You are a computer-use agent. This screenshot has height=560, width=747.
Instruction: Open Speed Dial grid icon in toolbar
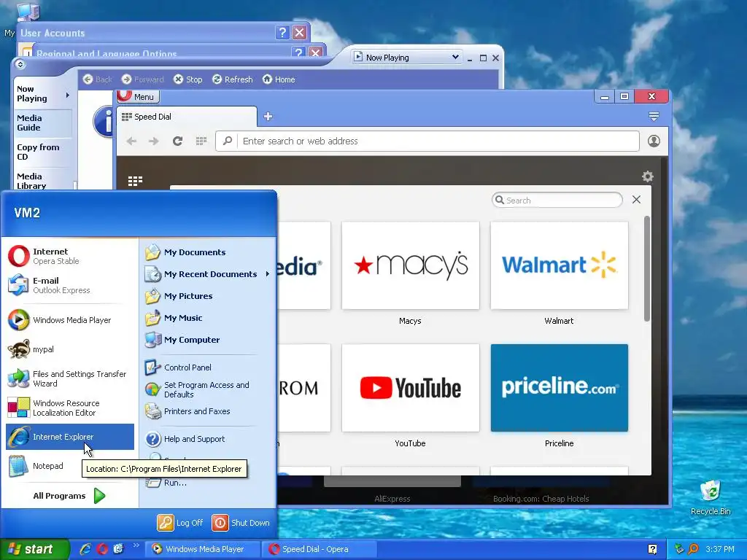[x=201, y=141]
